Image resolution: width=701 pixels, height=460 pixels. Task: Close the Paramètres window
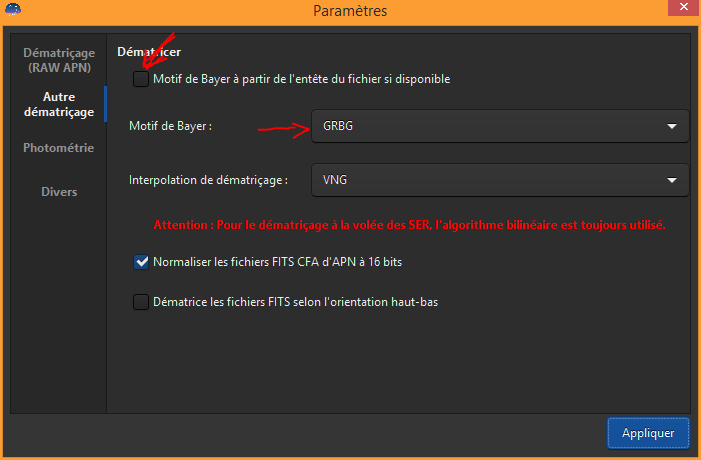(684, 7)
